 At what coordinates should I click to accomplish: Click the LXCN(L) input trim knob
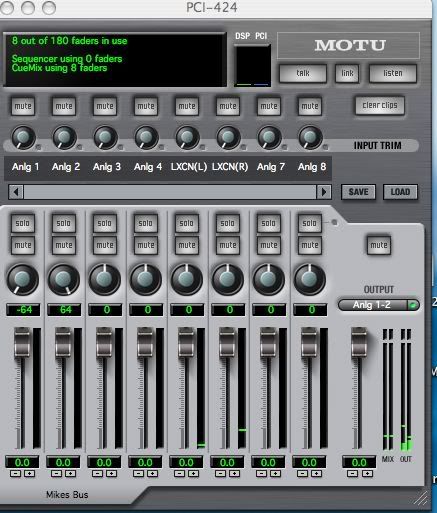[x=187, y=138]
